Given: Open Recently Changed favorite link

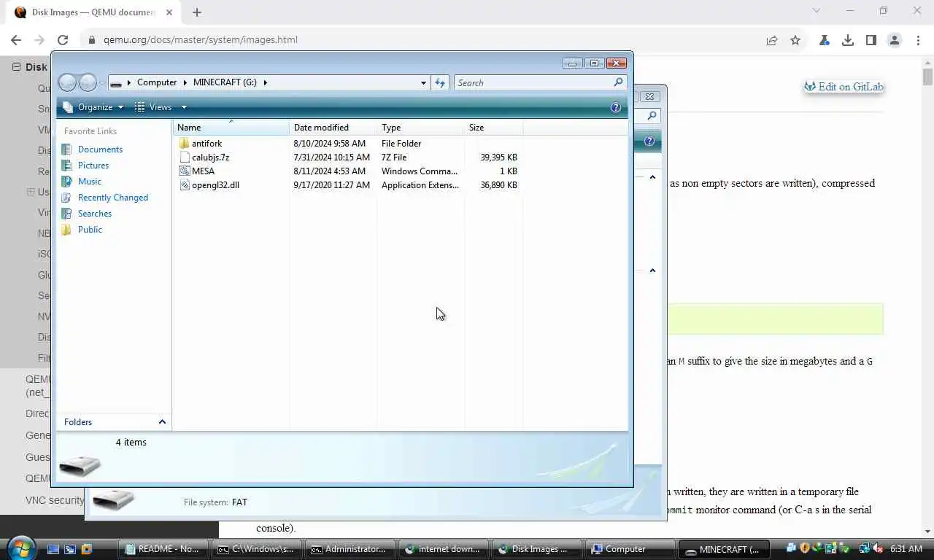Looking at the screenshot, I should tap(112, 198).
